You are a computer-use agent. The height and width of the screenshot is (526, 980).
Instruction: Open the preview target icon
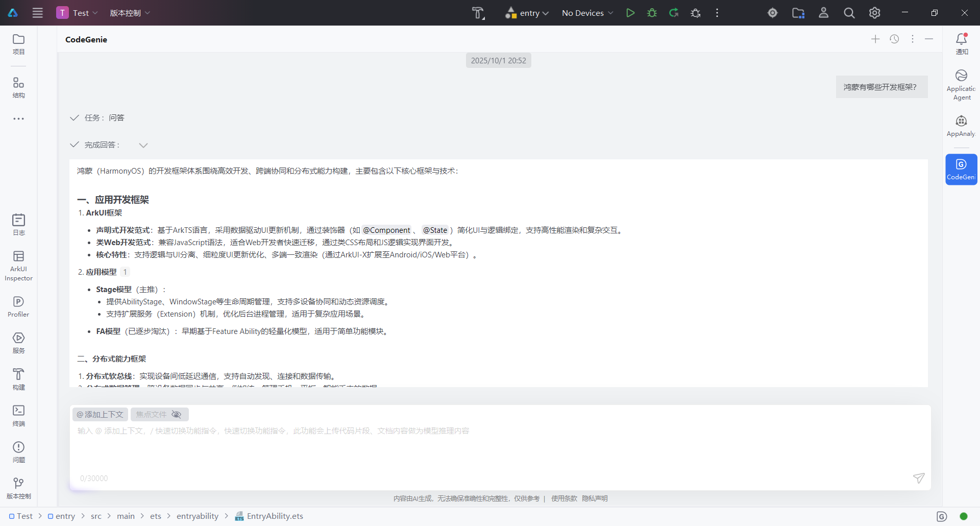pos(773,13)
